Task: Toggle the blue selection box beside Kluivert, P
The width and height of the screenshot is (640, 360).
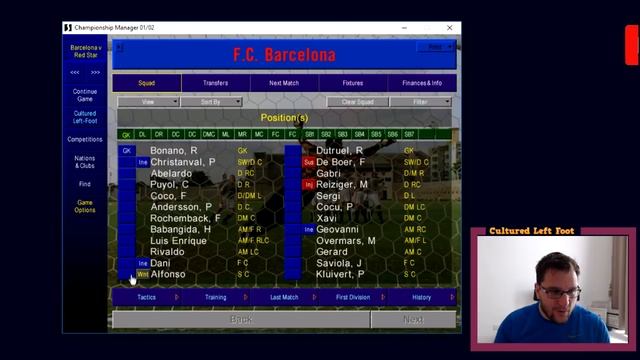Action: [x=293, y=275]
